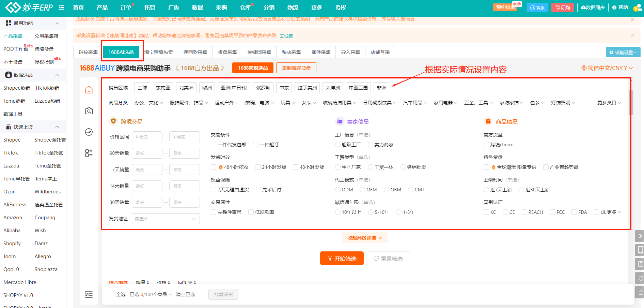Click the 开始筛选 filter button
The image size is (644, 308).
pos(342,258)
